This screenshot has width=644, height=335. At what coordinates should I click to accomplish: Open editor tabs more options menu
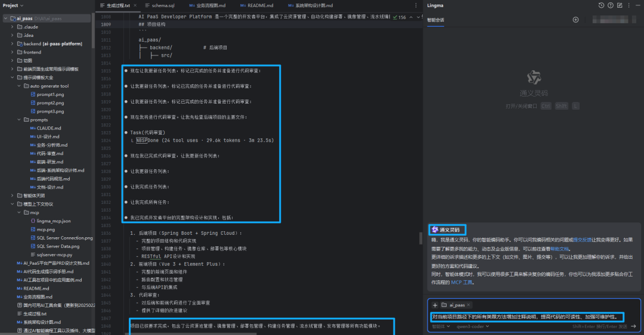pyautogui.click(x=416, y=5)
